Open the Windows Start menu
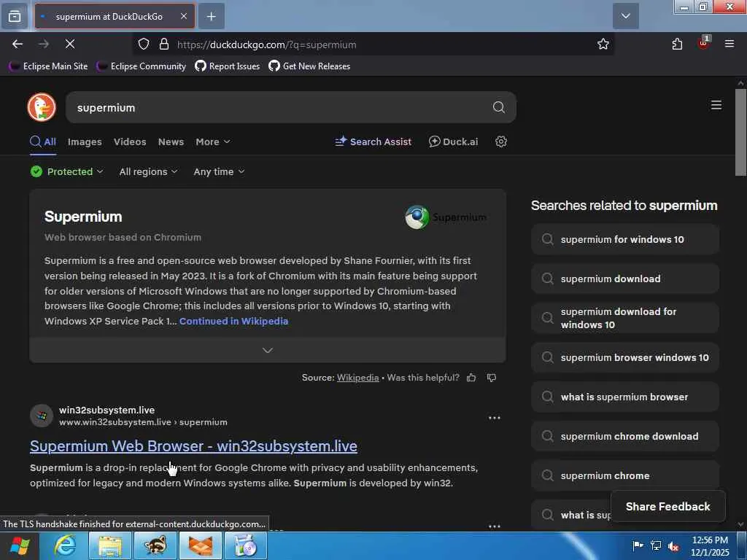This screenshot has height=560, width=747. point(19,545)
